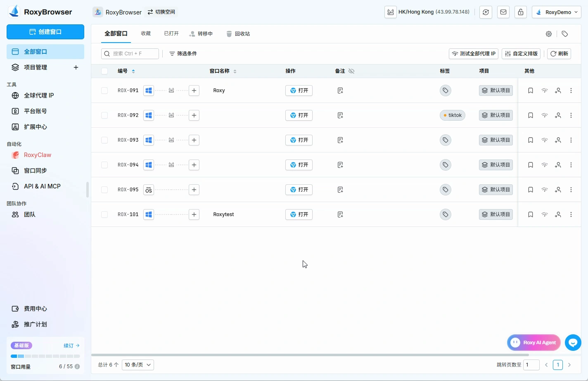588x381 pixels.
Task: Switch to the 收藏 tab
Action: 146,34
